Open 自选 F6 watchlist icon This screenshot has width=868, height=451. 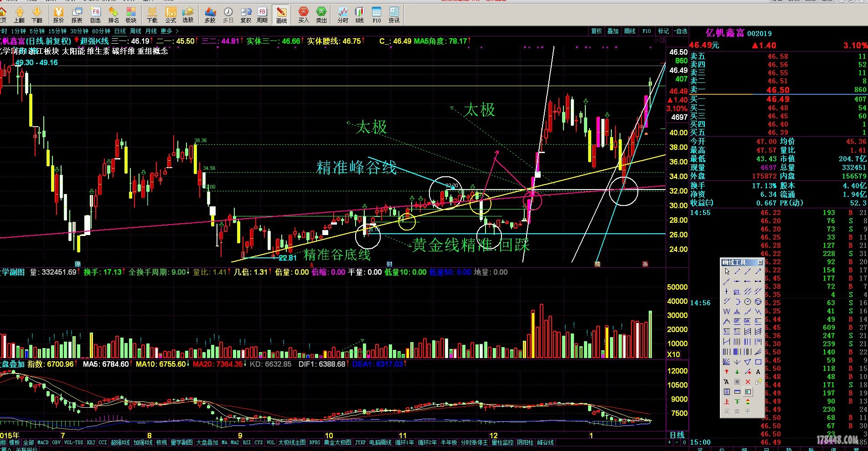(x=95, y=15)
